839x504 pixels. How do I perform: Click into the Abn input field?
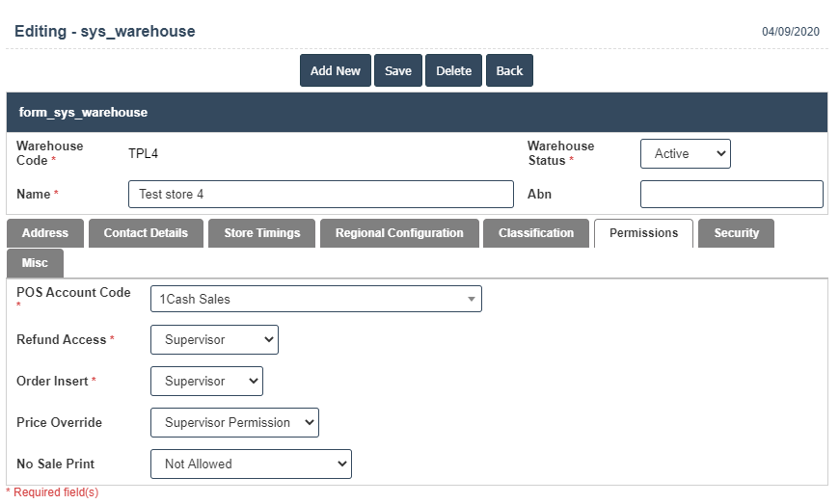tap(731, 195)
